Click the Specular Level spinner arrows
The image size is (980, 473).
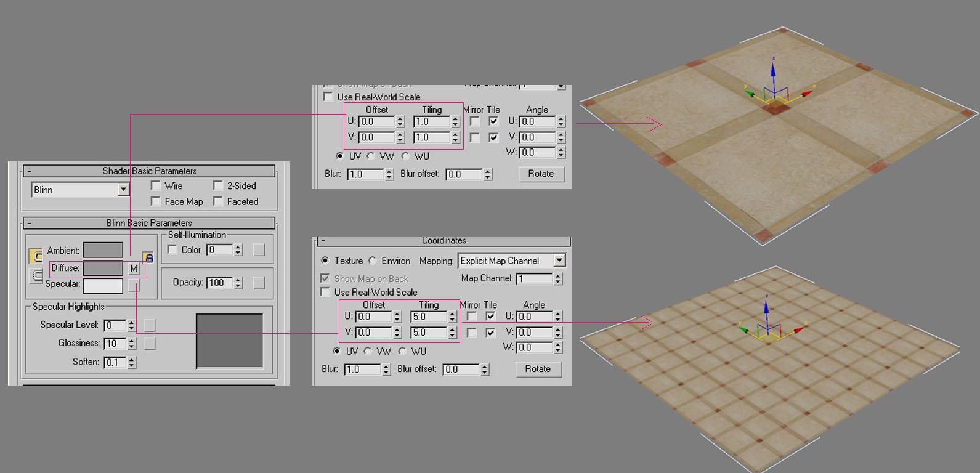click(x=131, y=325)
